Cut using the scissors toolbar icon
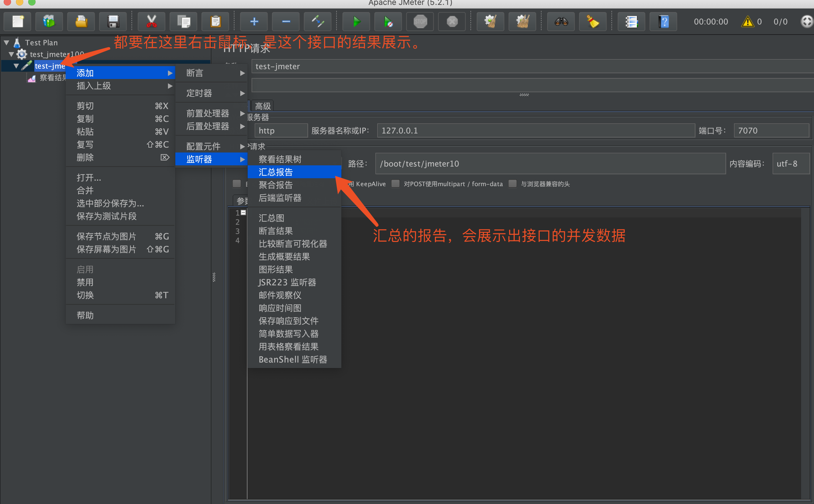The image size is (814, 504). click(x=151, y=22)
